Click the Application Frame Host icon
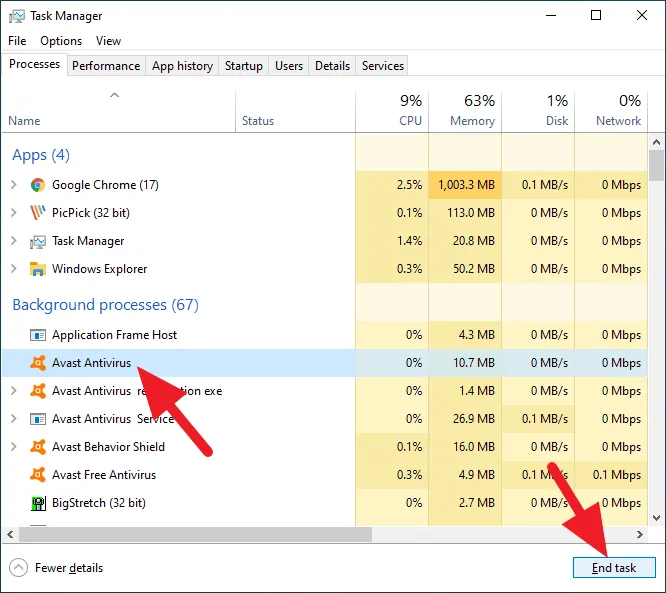The height and width of the screenshot is (593, 666). click(x=38, y=335)
